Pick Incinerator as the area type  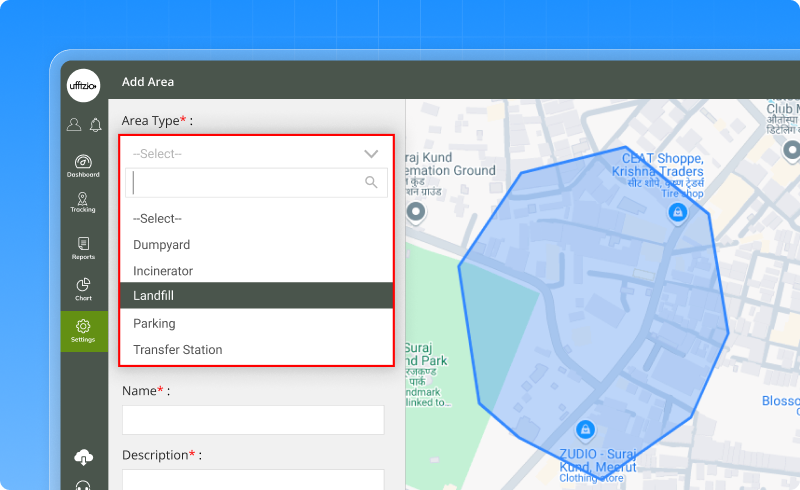[x=163, y=271]
